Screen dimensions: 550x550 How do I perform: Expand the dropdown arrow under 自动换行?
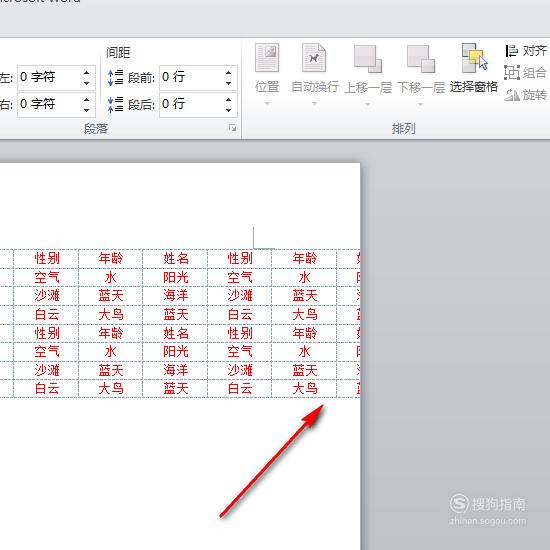[x=315, y=103]
